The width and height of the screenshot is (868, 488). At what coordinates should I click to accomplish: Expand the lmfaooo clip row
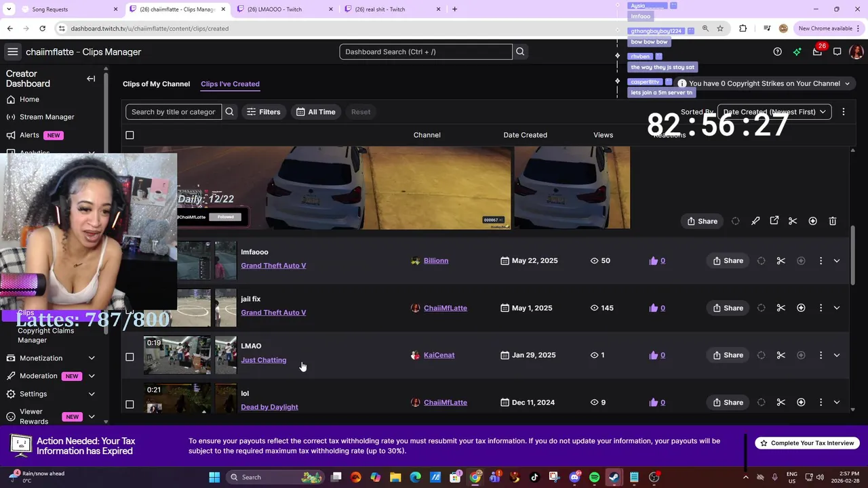(x=837, y=260)
